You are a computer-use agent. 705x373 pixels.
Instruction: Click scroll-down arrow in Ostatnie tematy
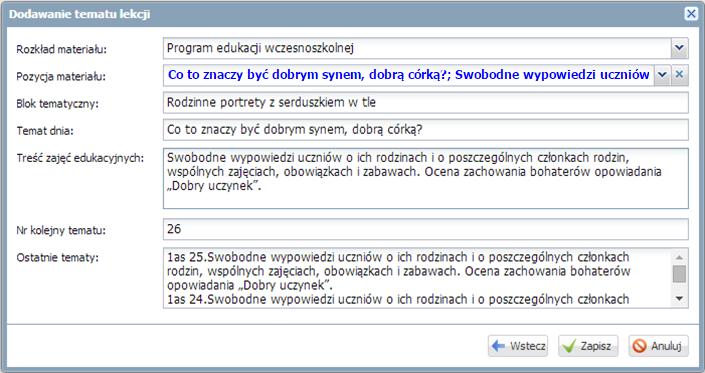(x=679, y=298)
